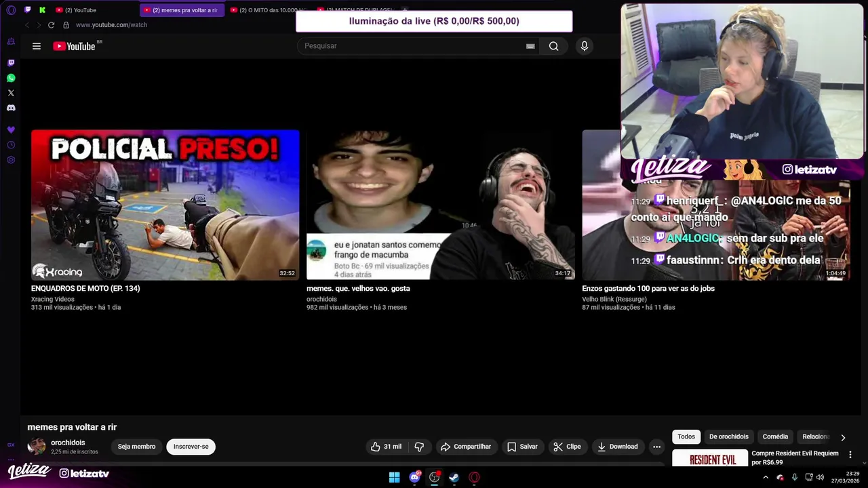868x488 pixels.
Task: Open Steam from the taskbar
Action: pyautogui.click(x=454, y=477)
